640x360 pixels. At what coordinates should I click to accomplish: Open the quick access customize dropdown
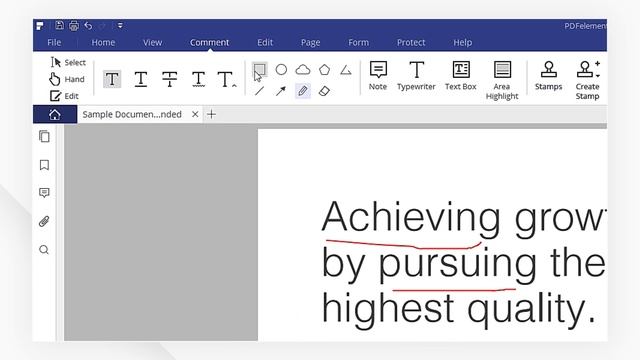click(x=120, y=26)
